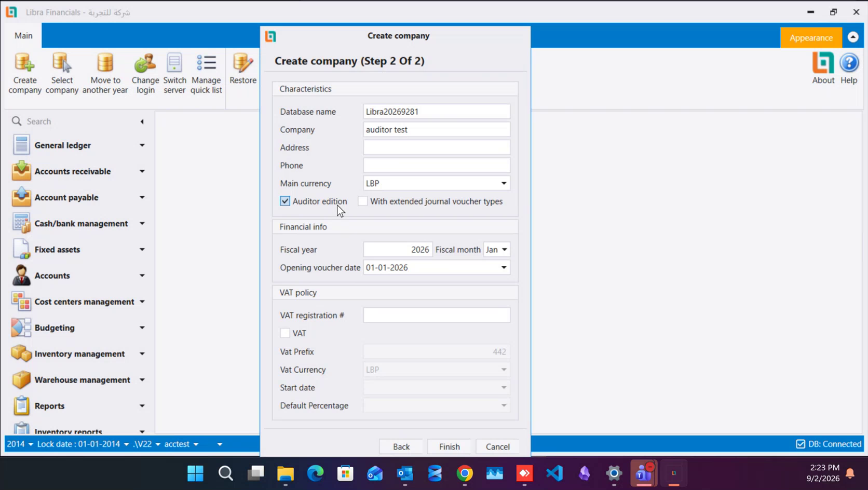868x490 pixels.
Task: Collapse the sidebar with left arrow
Action: pyautogui.click(x=142, y=121)
